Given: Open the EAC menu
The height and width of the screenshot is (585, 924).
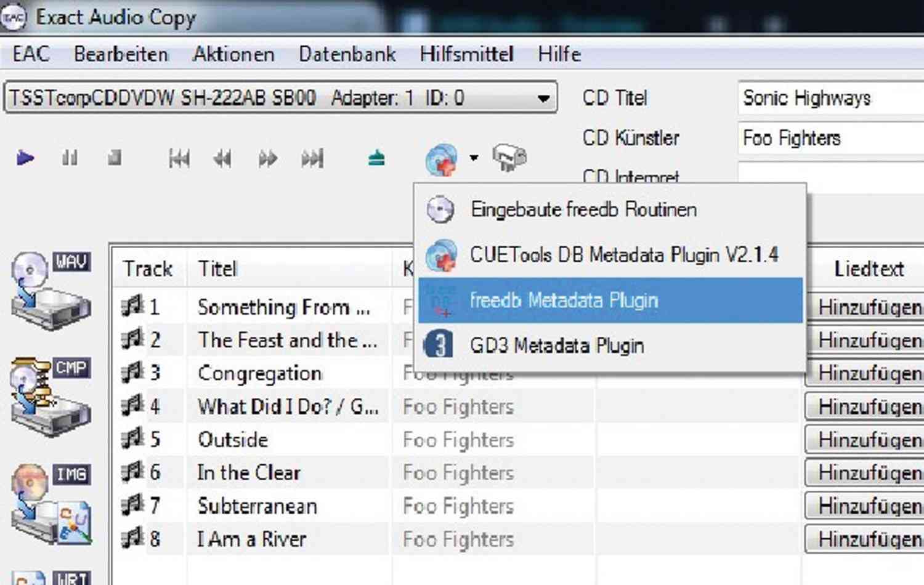Looking at the screenshot, I should 31,54.
